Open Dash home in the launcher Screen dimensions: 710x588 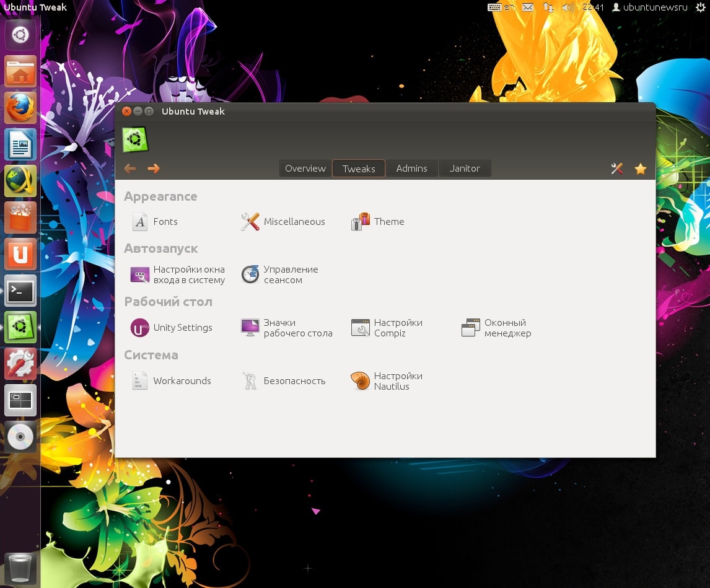pos(20,35)
